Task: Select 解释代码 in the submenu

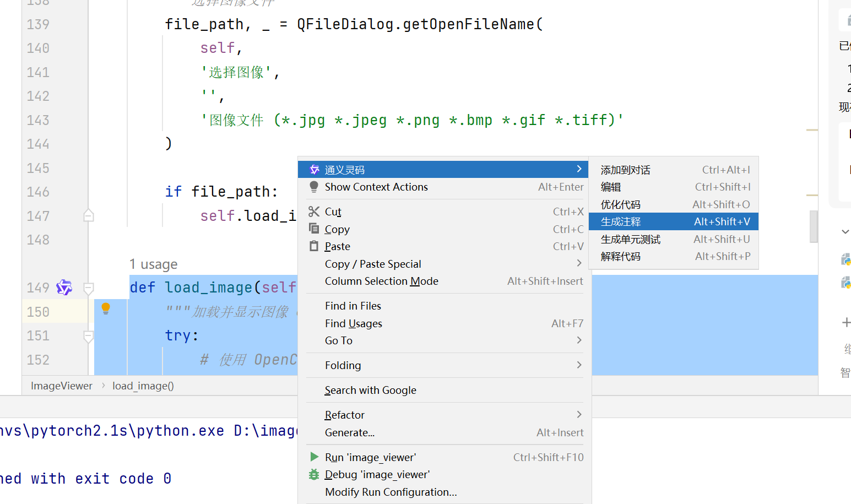Action: tap(674, 256)
